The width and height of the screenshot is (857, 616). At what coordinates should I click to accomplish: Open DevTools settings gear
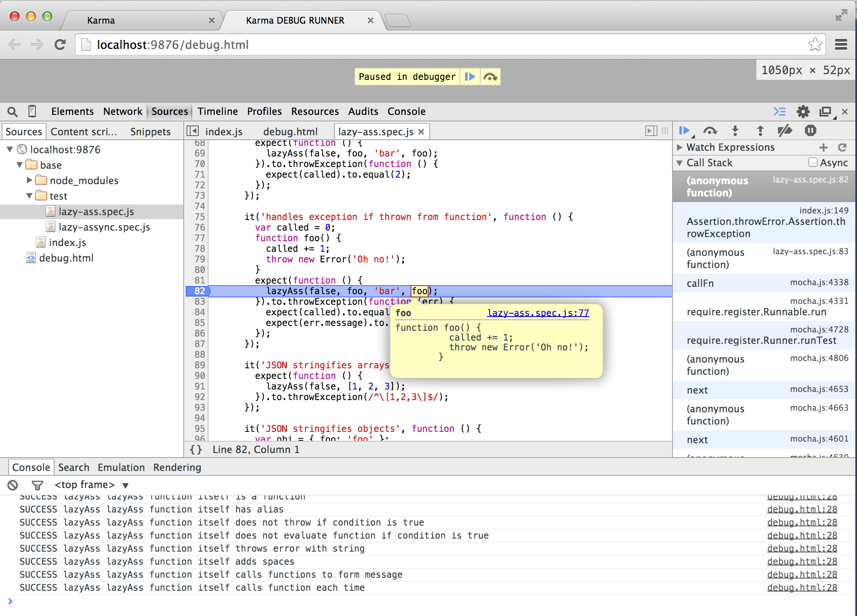click(x=803, y=112)
